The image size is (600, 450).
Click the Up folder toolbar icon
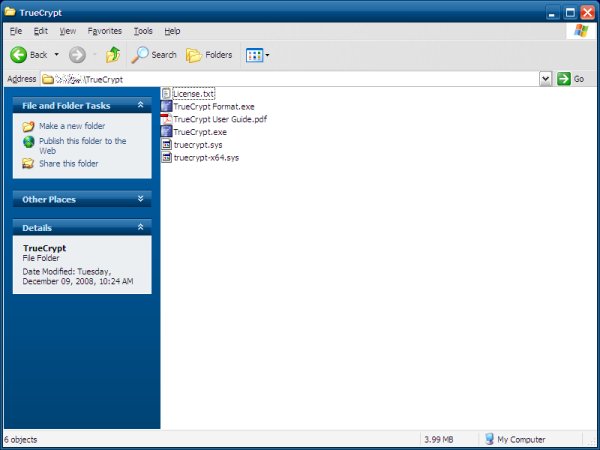click(113, 55)
